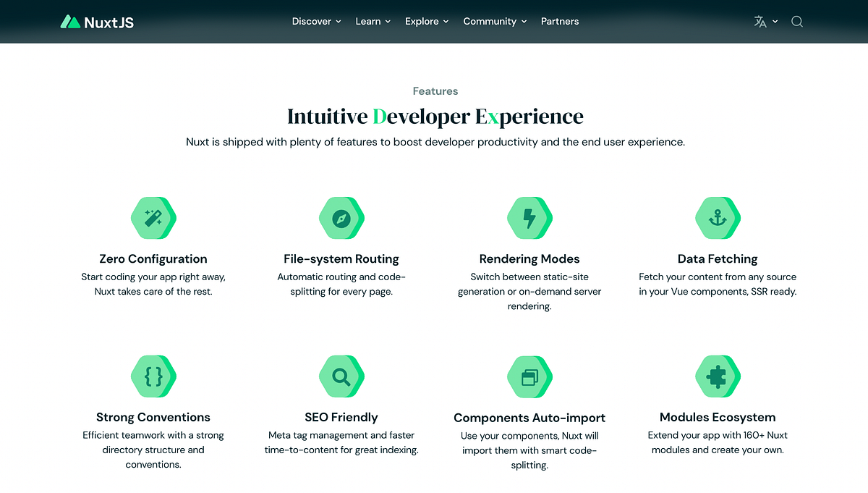Viewport: 868px width, 493px height.
Task: Click the Features section label
Action: click(x=435, y=90)
